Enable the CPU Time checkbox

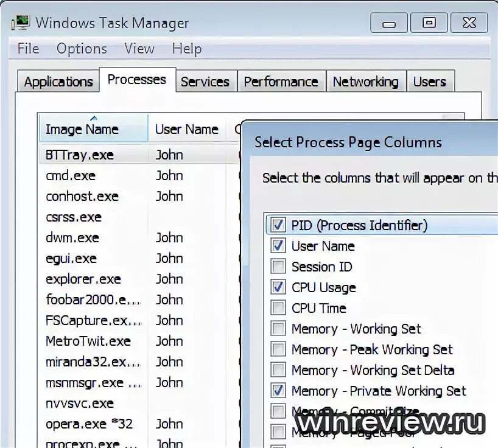click(x=278, y=308)
